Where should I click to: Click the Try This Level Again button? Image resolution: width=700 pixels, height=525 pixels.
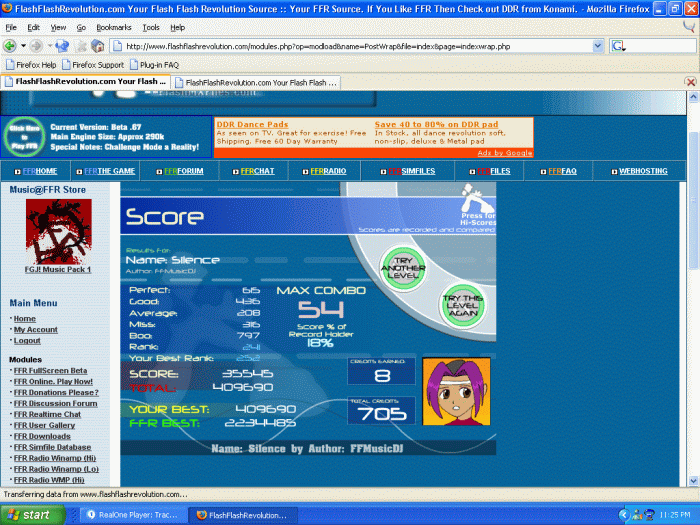463,305
